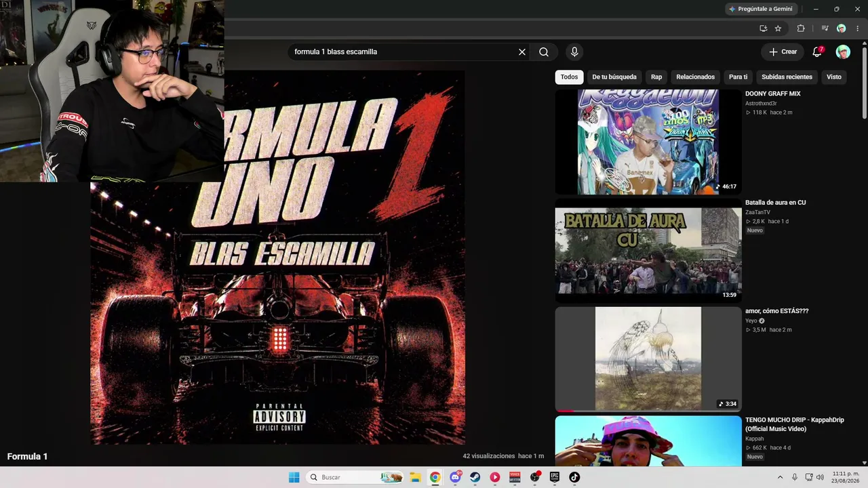Screen dimensions: 868x488
Task: Click the scrollbar up arrow
Action: point(864,44)
